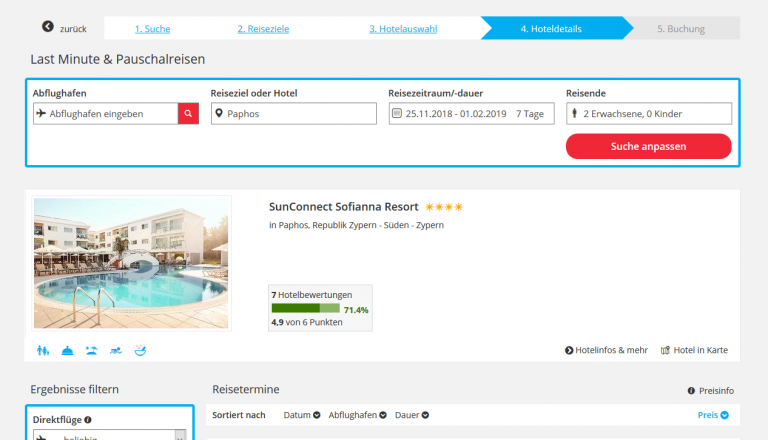Click the wellness spa amenity icon

click(x=140, y=350)
